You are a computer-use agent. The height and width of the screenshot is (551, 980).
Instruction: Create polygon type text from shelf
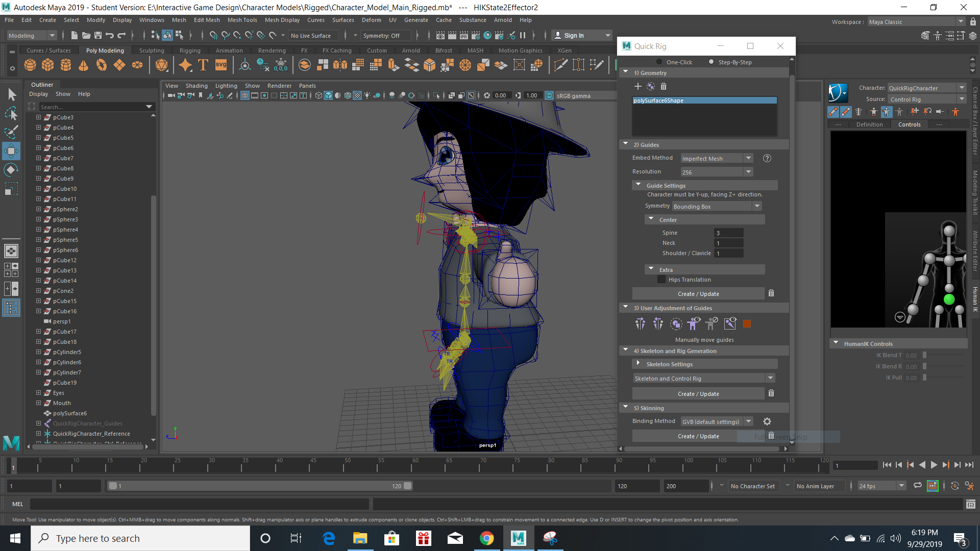pyautogui.click(x=203, y=65)
